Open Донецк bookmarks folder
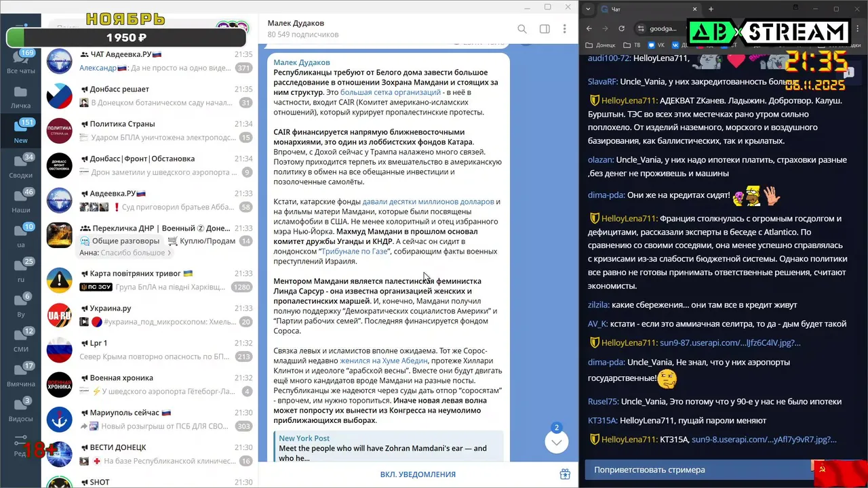 click(600, 45)
